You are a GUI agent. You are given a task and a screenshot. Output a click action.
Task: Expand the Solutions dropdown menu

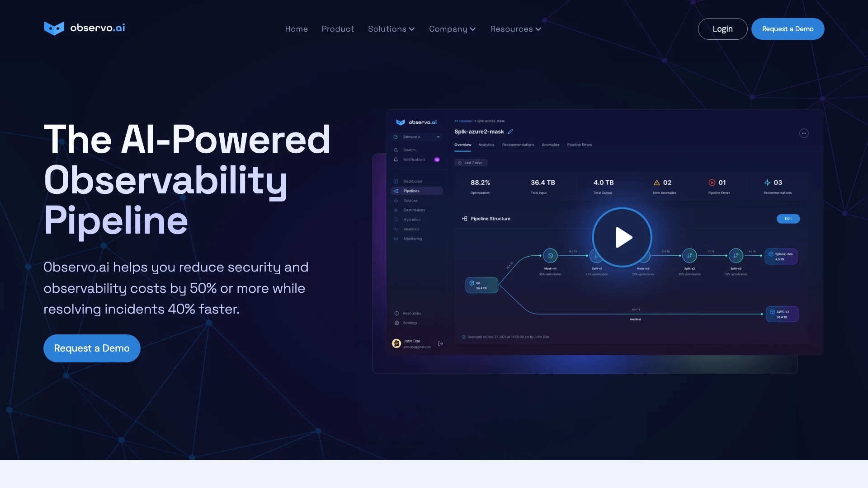(392, 28)
